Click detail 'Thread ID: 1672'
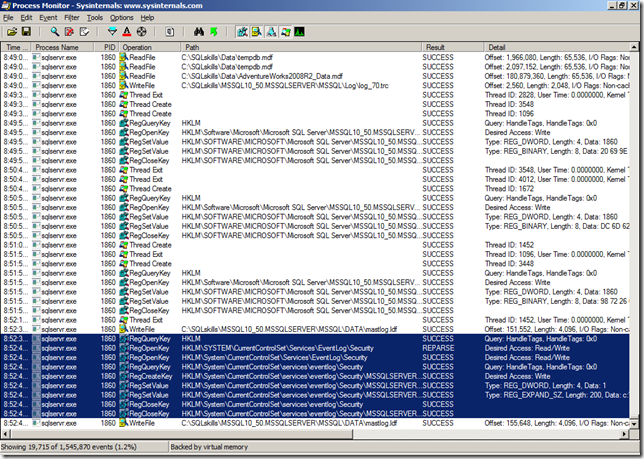The image size is (644, 459). (509, 189)
